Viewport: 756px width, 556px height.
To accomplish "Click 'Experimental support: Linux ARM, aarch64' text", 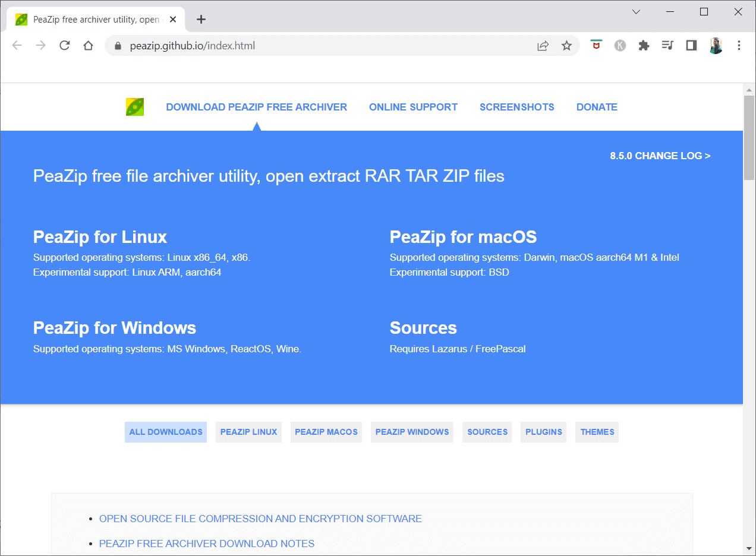I will (x=127, y=272).
